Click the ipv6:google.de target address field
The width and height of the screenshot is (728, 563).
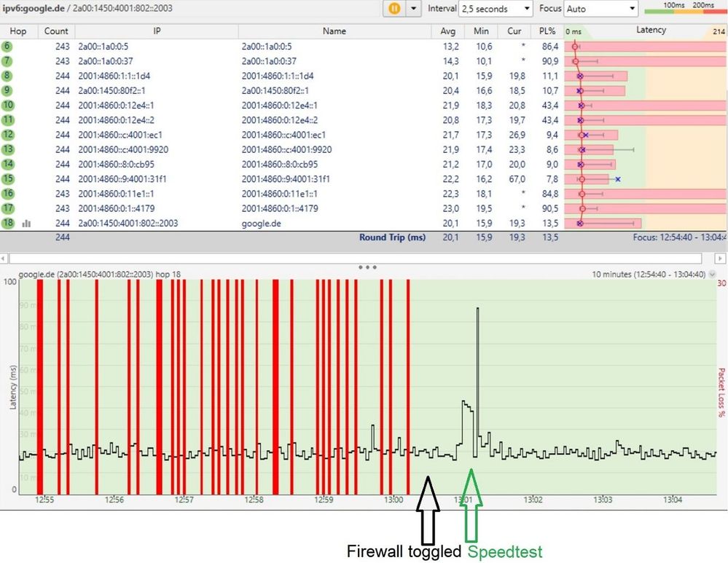[x=190, y=8]
